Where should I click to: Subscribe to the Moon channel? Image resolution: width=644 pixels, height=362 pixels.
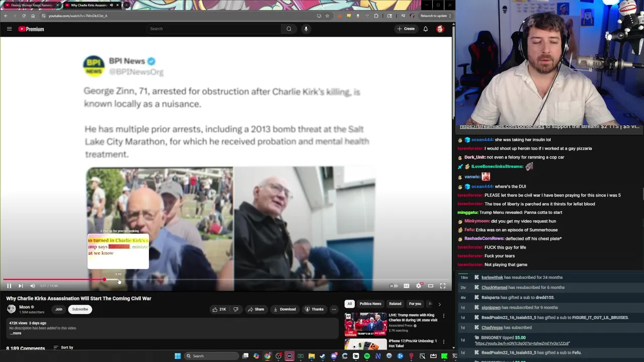80,309
